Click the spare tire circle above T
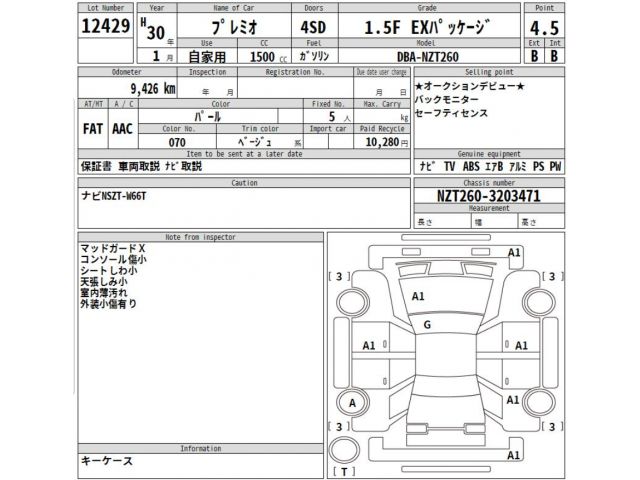 [x=343, y=447]
